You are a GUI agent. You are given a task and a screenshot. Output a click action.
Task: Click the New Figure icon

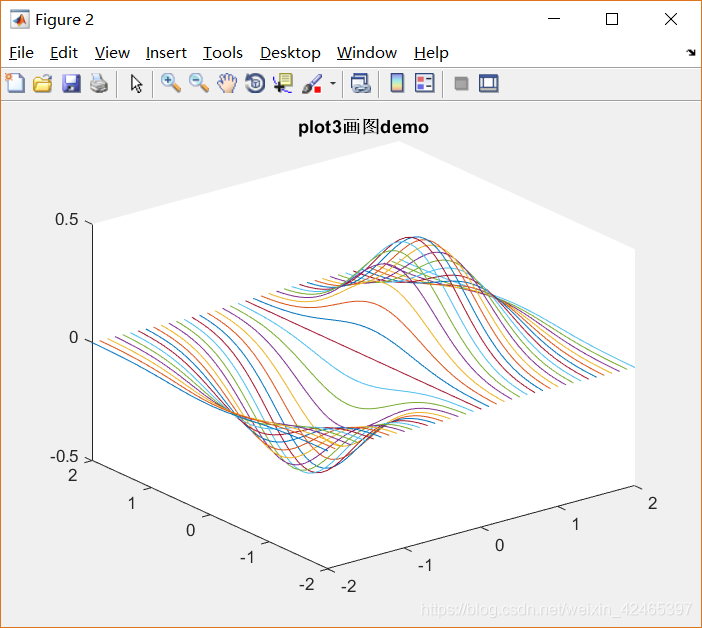[x=15, y=83]
